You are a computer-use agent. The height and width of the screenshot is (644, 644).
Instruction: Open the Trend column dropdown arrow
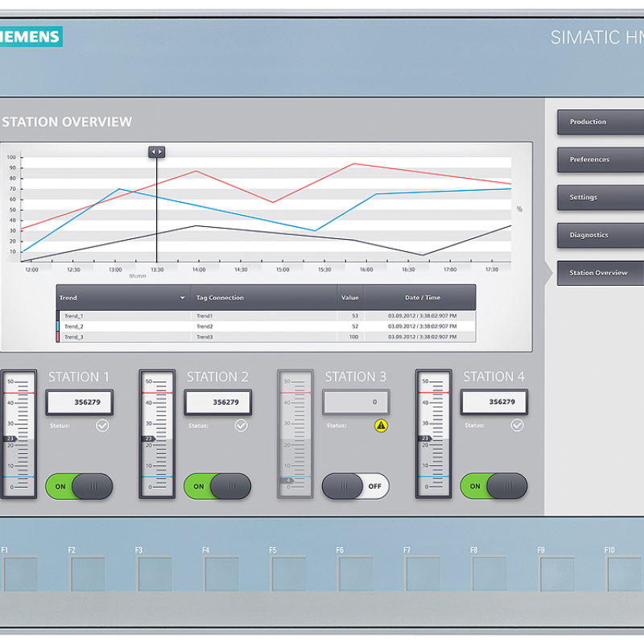(x=183, y=298)
